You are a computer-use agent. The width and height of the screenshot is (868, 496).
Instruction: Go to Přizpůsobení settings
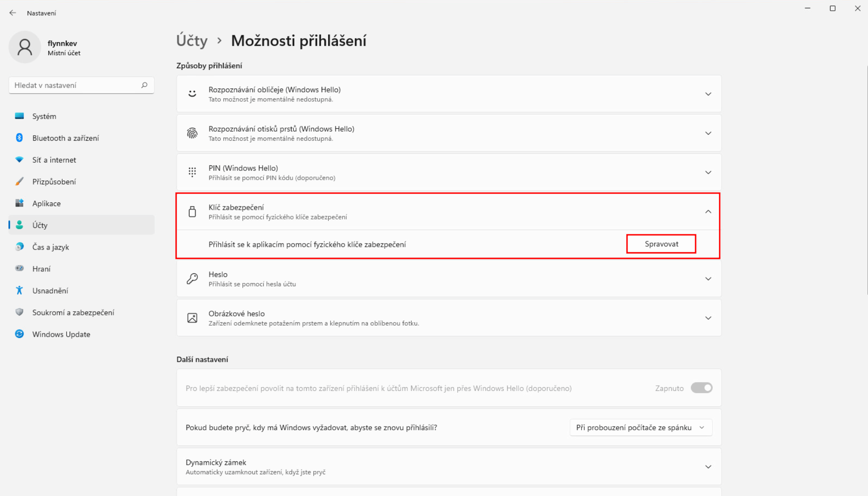click(54, 182)
